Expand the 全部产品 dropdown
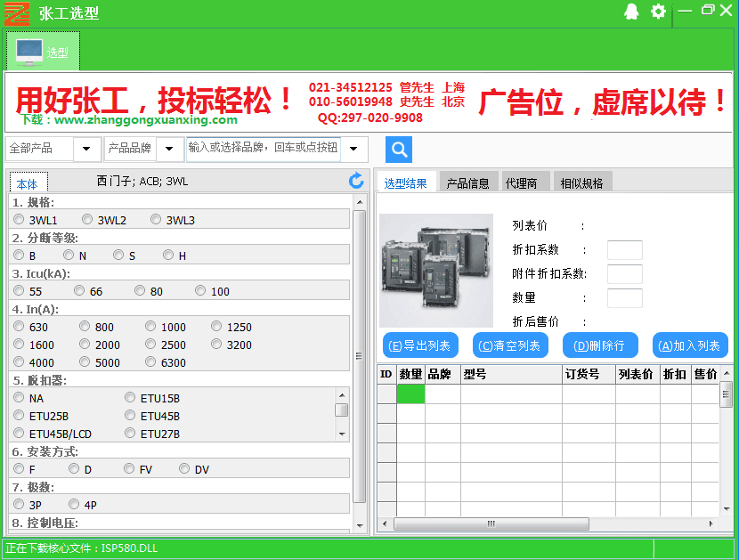The height and width of the screenshot is (560, 739). 86,148
